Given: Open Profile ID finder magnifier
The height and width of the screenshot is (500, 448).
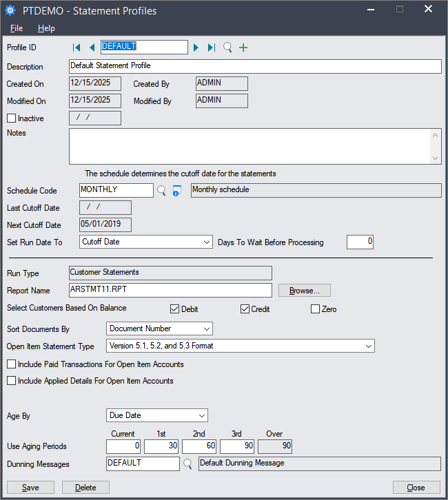Looking at the screenshot, I should (228, 48).
